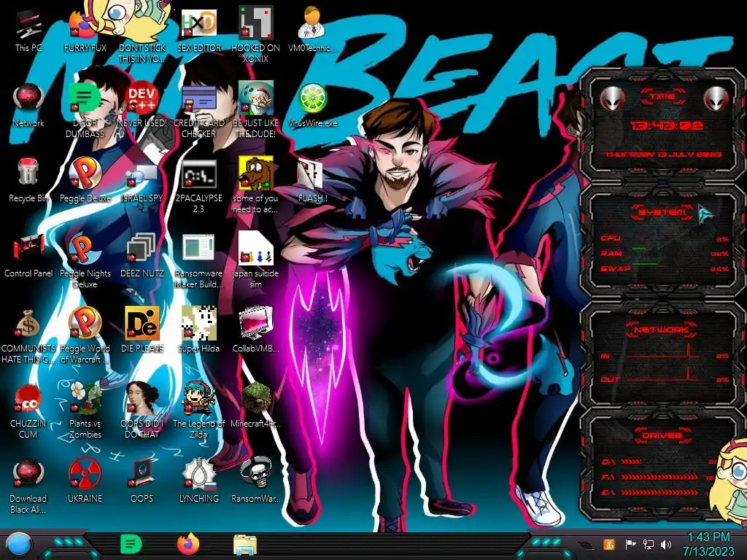
Task: Open the Start orb button
Action: tap(19, 545)
